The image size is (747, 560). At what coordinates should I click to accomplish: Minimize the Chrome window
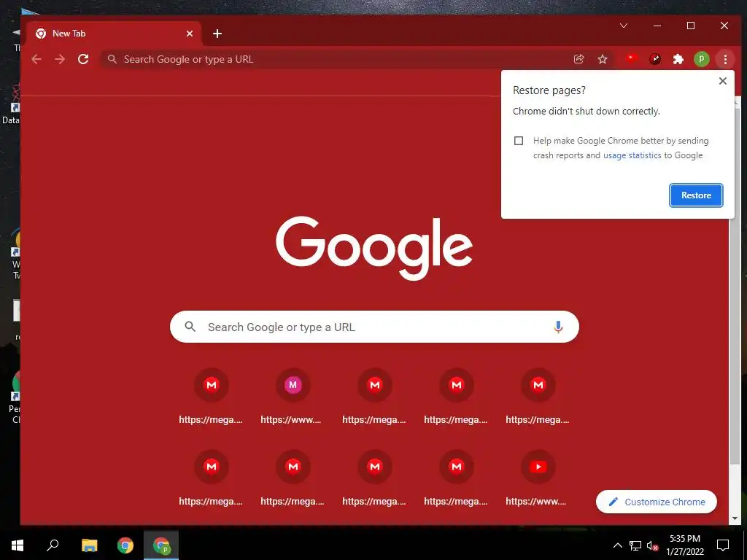point(657,26)
